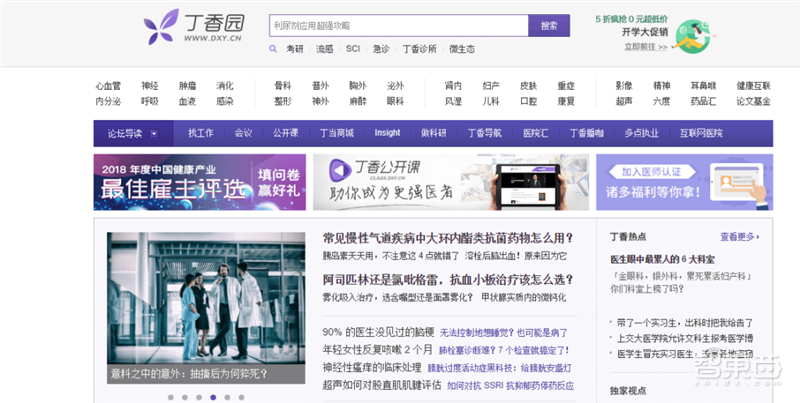Click the 搜索 button

549,26
